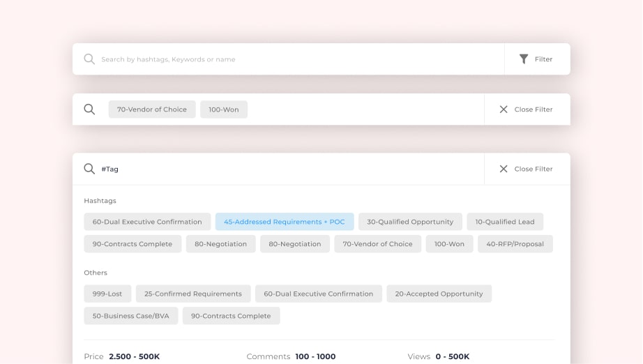Deselect the highlighted 45-Addressed Requirements + POC tag
Image resolution: width=643 pixels, height=364 pixels.
[285, 222]
